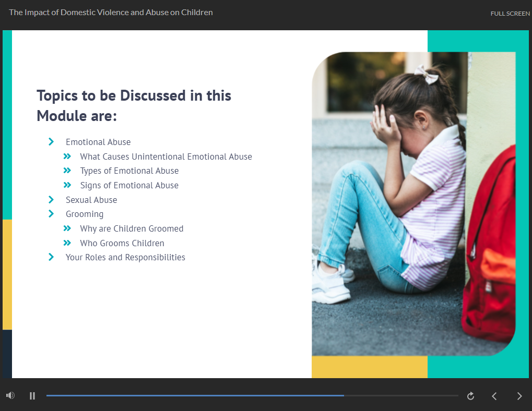532x411 pixels.
Task: Click the double-chevron beside Signs of Emotional Abuse
Action: [x=68, y=185]
